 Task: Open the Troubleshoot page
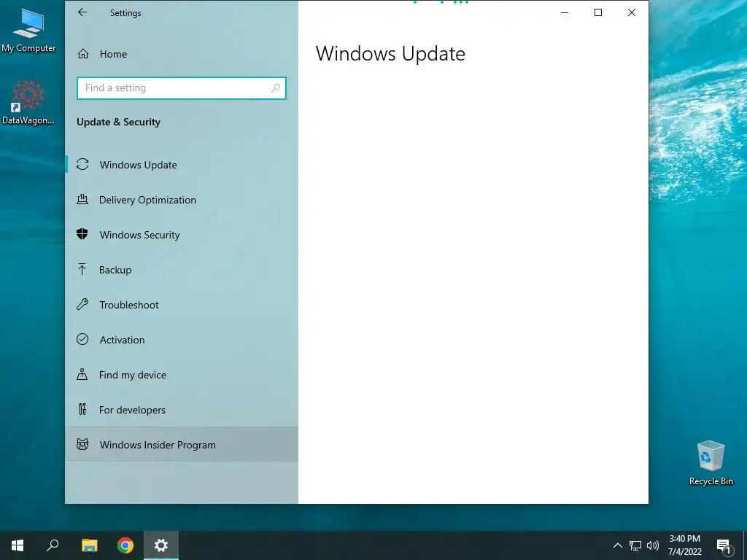[182, 305]
